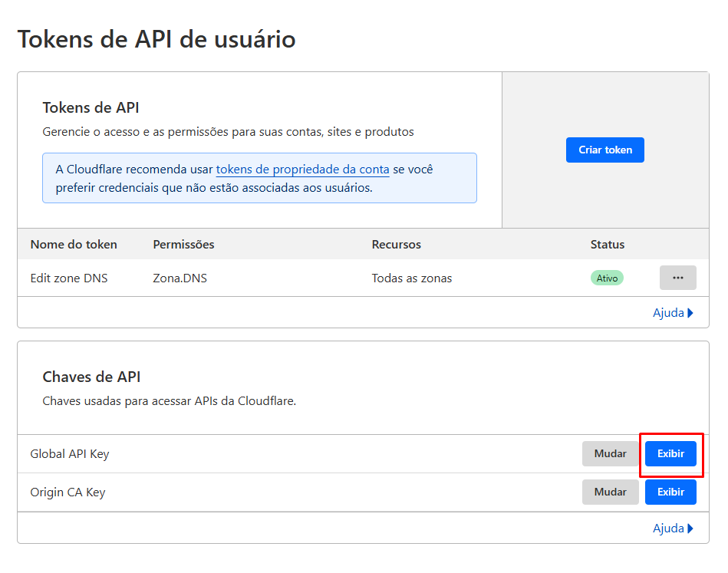728x573 pixels.
Task: Click the Ativo status badge
Action: tap(607, 278)
